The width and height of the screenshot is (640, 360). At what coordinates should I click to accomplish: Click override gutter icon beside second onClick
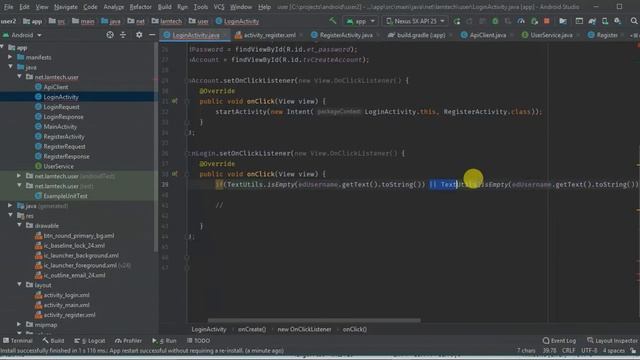(174, 174)
